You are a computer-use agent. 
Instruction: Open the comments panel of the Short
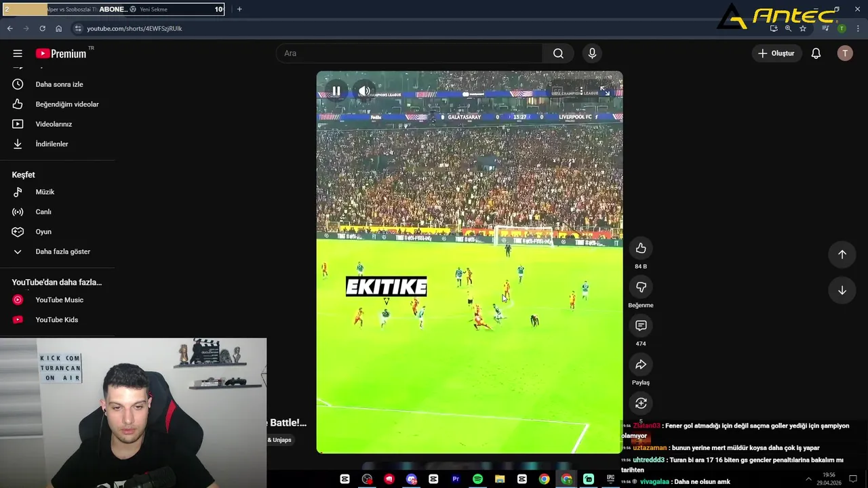[x=641, y=326]
